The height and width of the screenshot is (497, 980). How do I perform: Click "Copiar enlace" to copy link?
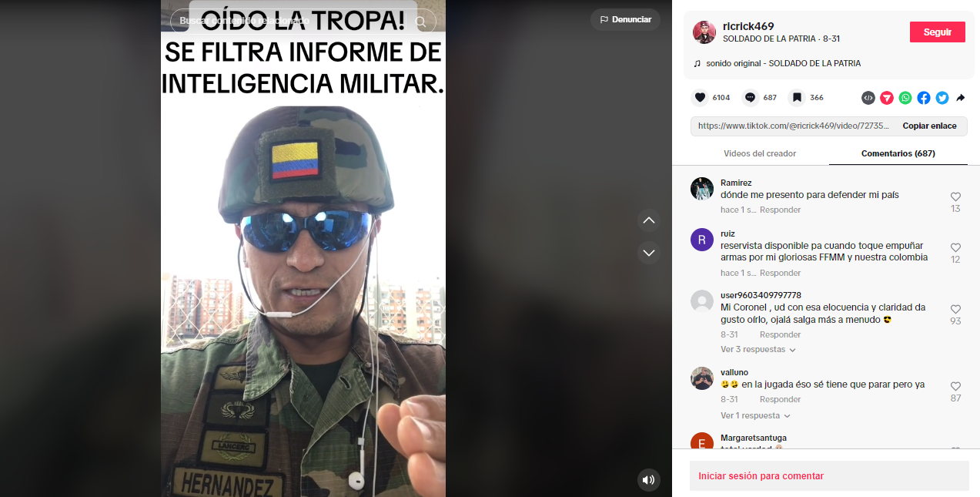tap(930, 126)
